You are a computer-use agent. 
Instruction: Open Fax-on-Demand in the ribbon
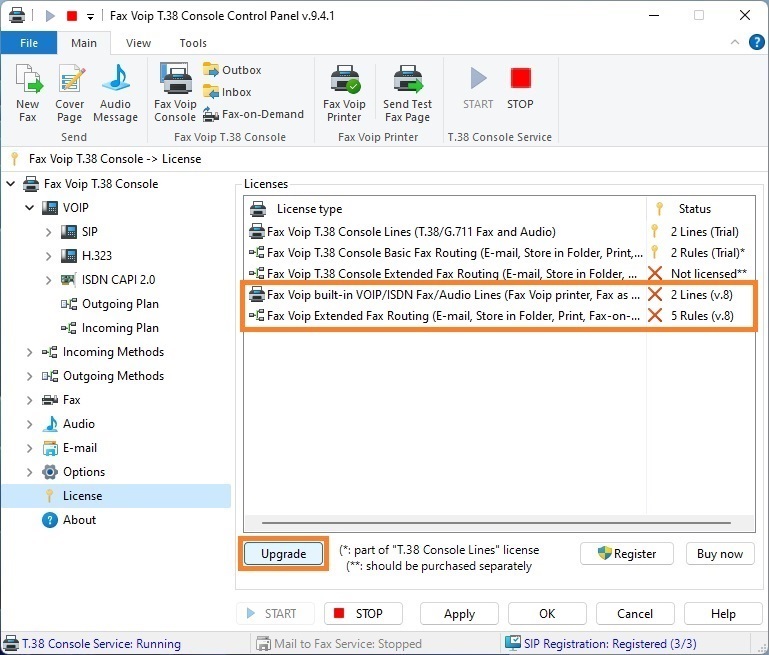[x=254, y=114]
